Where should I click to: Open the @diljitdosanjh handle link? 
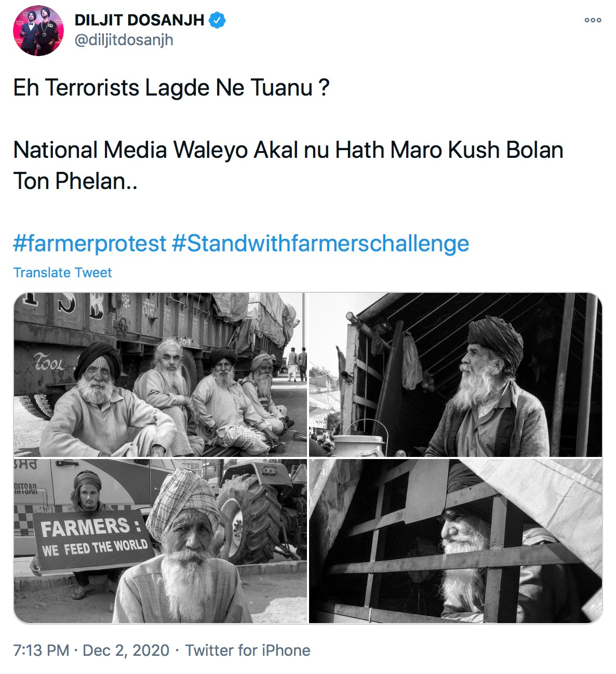point(124,40)
